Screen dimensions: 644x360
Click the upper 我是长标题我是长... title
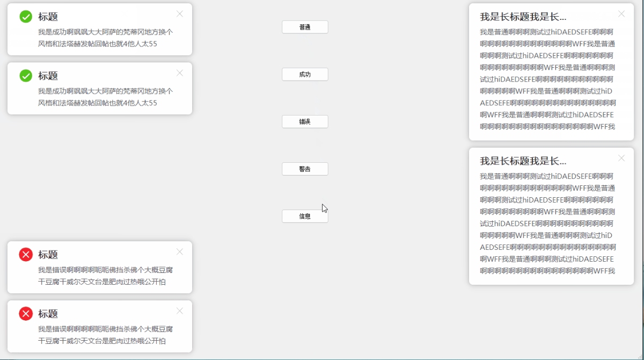523,17
